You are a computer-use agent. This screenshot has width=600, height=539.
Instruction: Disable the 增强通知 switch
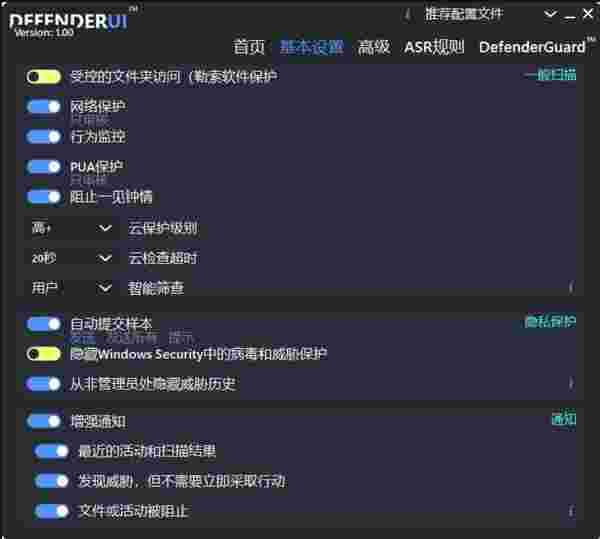(44, 421)
